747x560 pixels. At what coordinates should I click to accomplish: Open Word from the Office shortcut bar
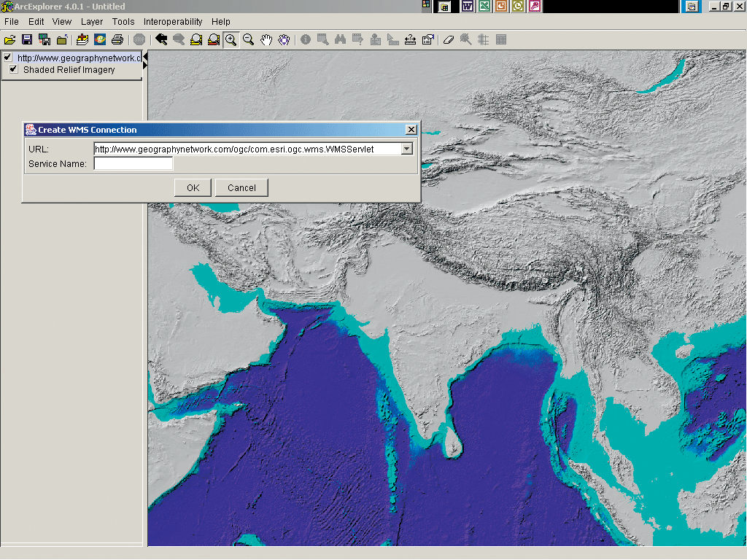(x=467, y=7)
